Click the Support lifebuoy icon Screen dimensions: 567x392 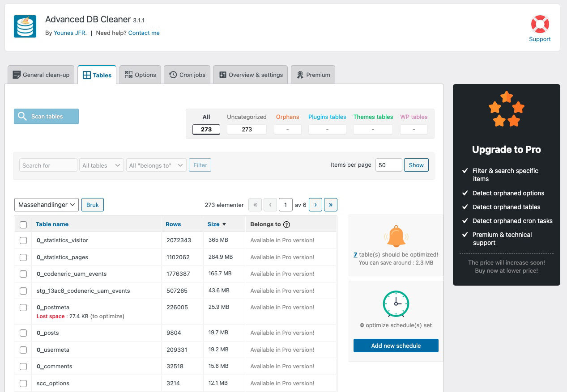point(540,25)
